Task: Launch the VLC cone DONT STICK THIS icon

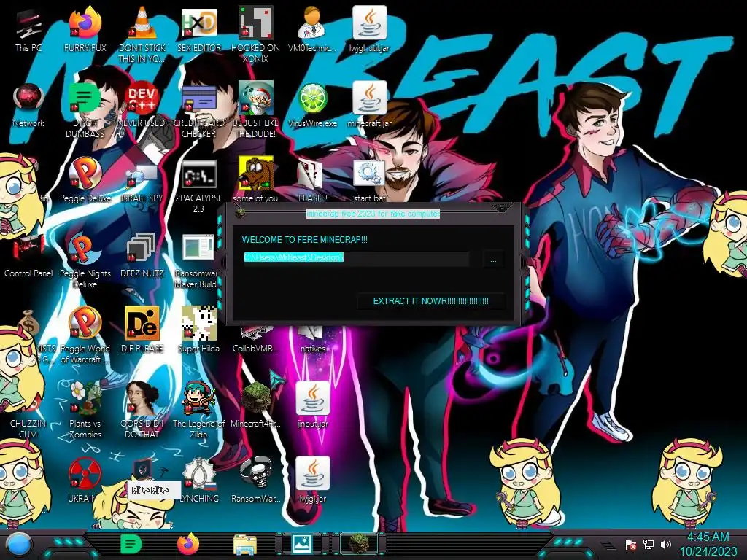Action: pyautogui.click(x=142, y=35)
